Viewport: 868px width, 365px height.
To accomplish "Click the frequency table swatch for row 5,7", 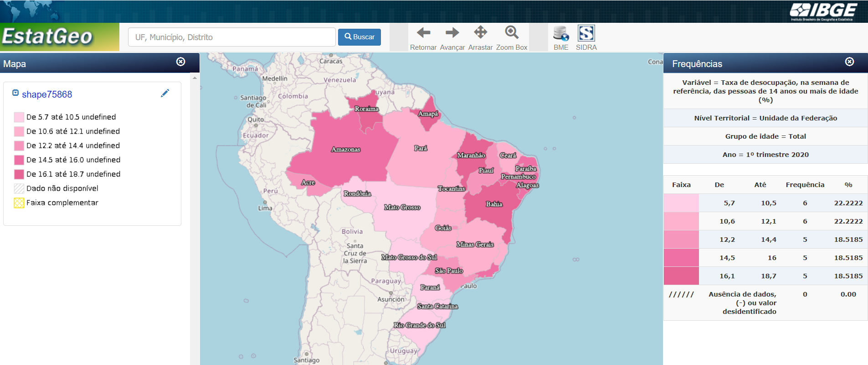I will tap(681, 203).
